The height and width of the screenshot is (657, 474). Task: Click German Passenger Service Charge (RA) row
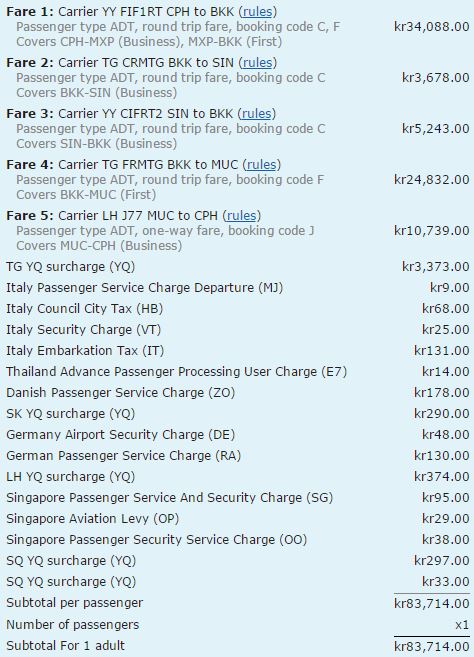tap(238, 455)
